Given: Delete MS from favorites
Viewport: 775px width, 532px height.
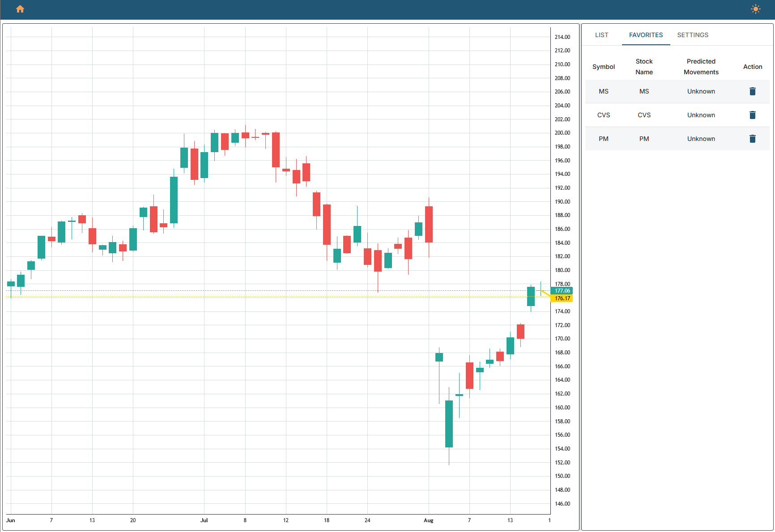Looking at the screenshot, I should 752,91.
